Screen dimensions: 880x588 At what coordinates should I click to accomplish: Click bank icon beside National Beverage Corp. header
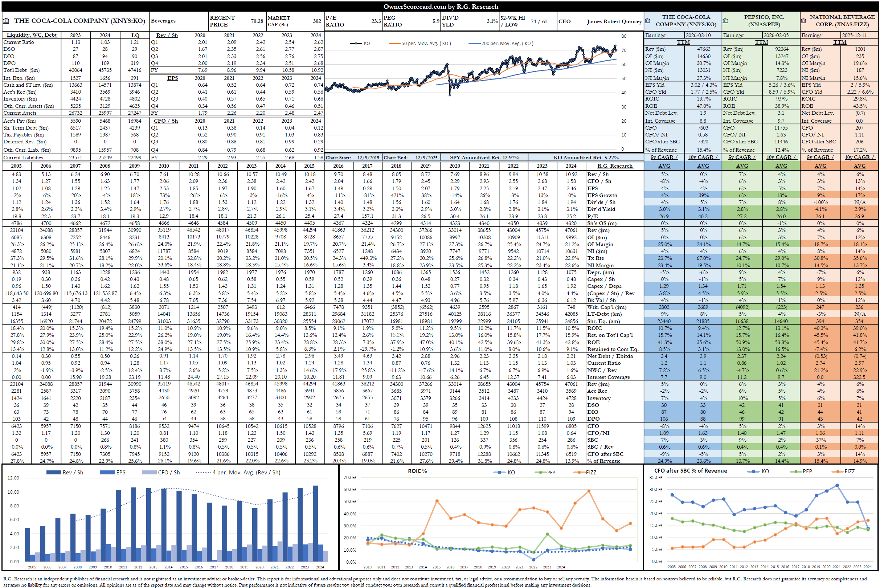(803, 21)
